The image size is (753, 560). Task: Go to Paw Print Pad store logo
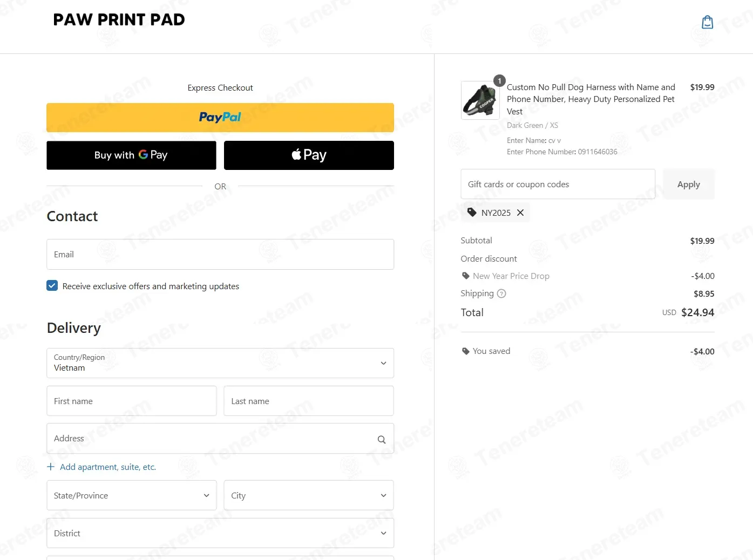[x=119, y=20]
